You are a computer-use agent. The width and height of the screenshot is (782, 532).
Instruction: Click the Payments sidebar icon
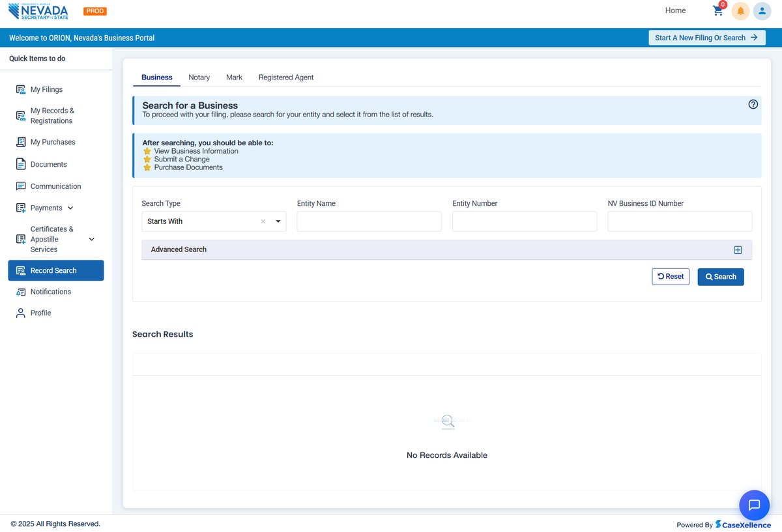click(x=21, y=208)
